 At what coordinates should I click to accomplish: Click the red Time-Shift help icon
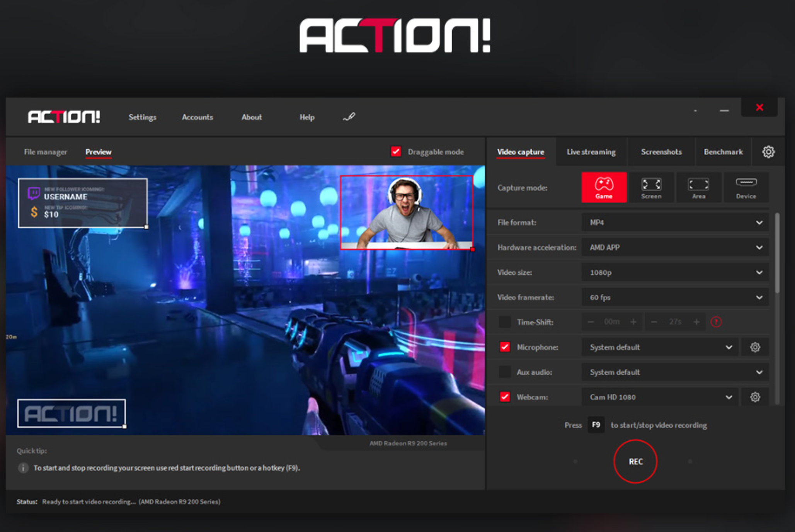(716, 322)
